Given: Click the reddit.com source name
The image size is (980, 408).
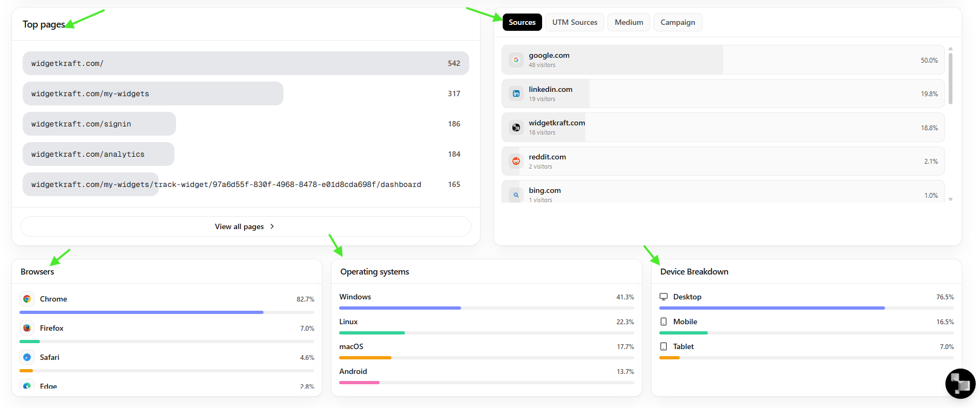Looking at the screenshot, I should [548, 157].
